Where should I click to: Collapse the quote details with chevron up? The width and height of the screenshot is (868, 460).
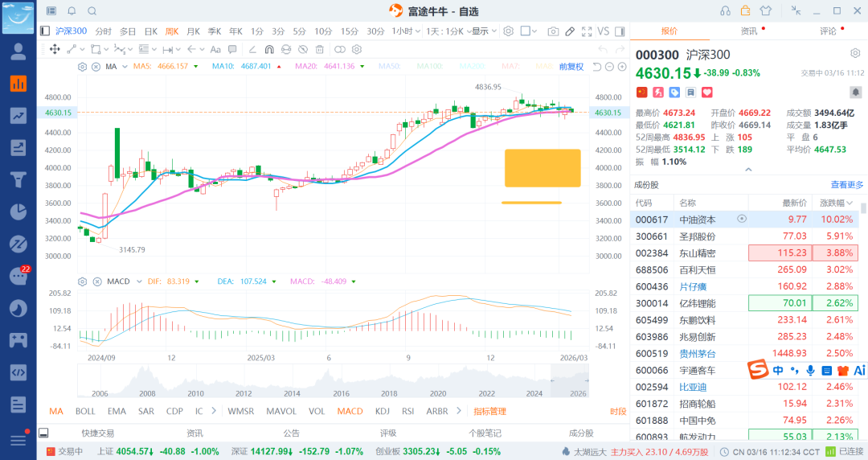(x=748, y=170)
